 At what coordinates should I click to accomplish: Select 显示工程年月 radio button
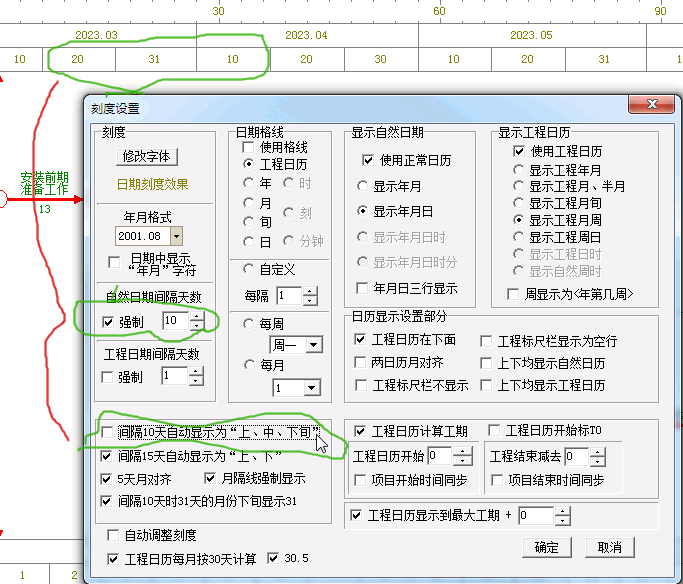tap(518, 170)
